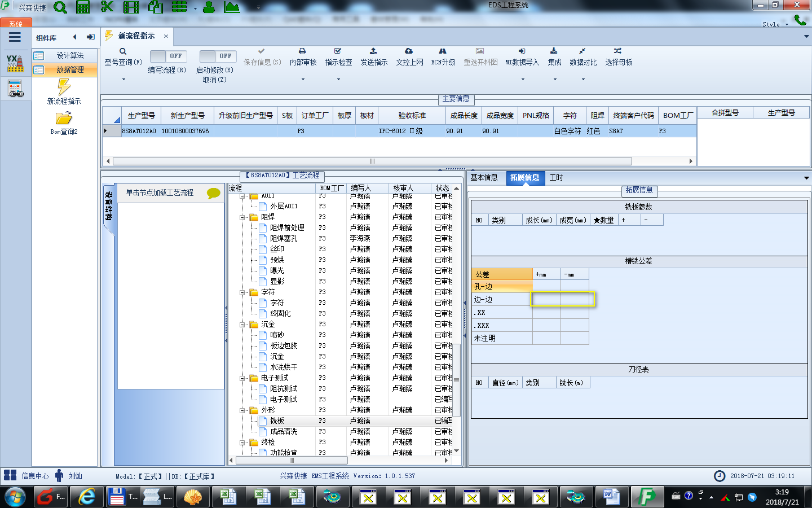The height and width of the screenshot is (508, 812).
Task: Click 发送指示 upload tool
Action: pos(374,57)
